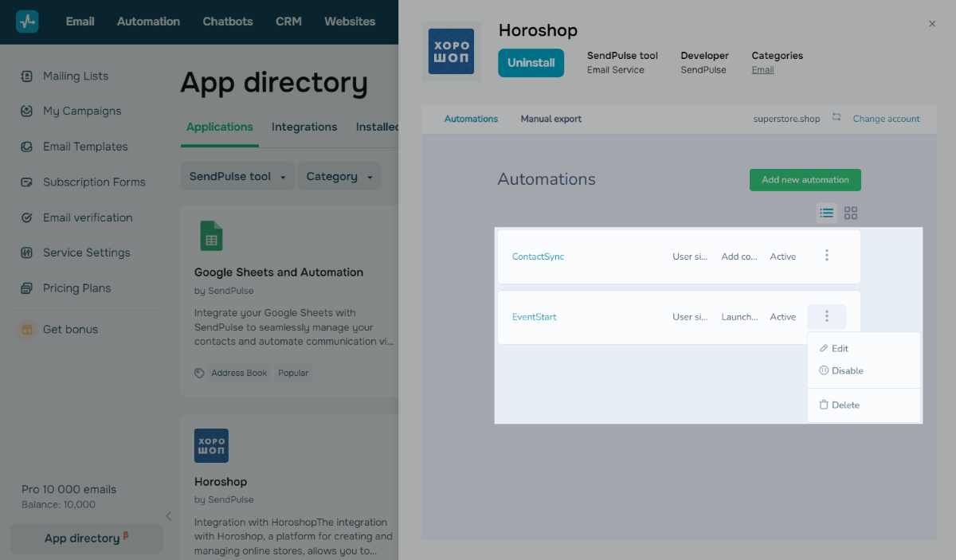The image size is (956, 560).
Task: Click the Service Settings sidebar icon
Action: [27, 253]
